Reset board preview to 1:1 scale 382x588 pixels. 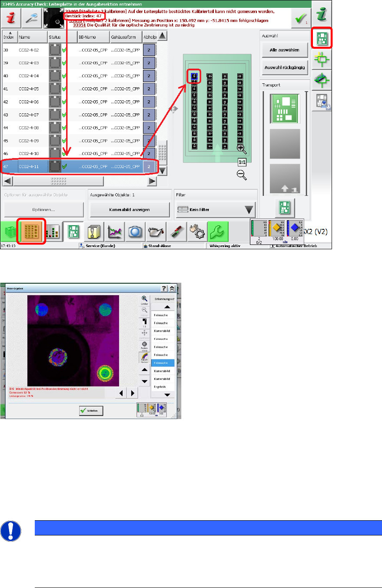coord(242,162)
